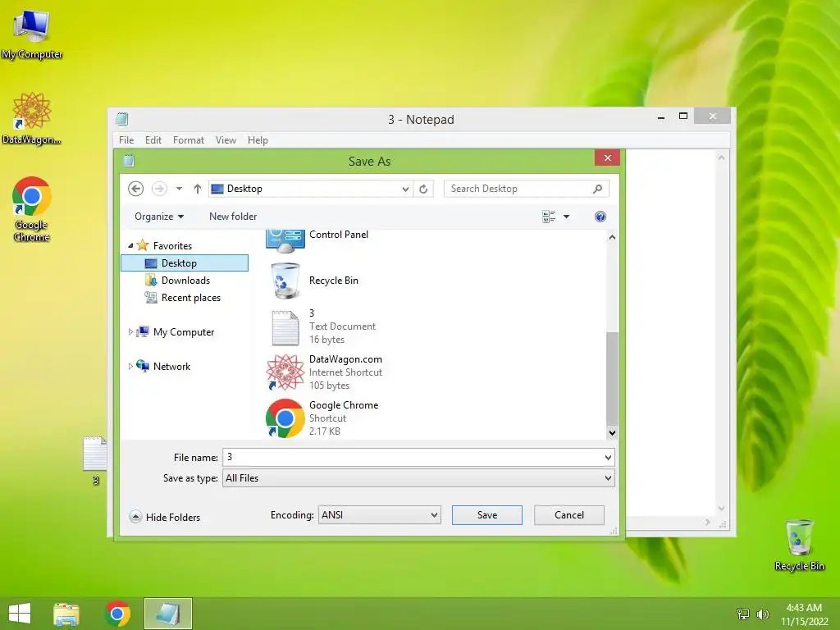Click the network tray icon
The height and width of the screenshot is (630, 840).
point(743,614)
